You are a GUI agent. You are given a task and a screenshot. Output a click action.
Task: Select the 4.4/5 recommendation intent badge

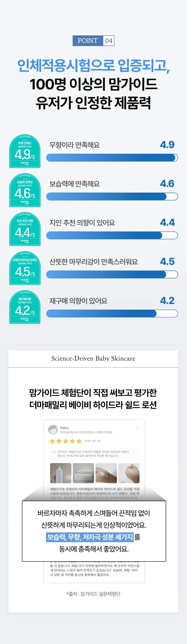point(25,229)
